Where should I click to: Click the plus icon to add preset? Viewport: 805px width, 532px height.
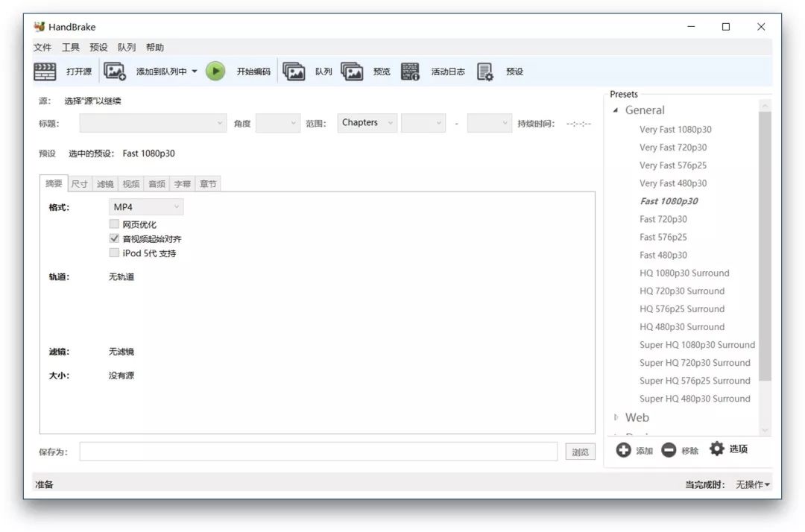623,450
